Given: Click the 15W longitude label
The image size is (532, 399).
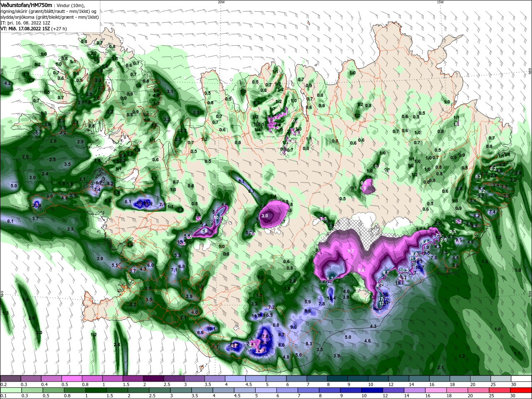Looking at the screenshot, I should point(440,2).
